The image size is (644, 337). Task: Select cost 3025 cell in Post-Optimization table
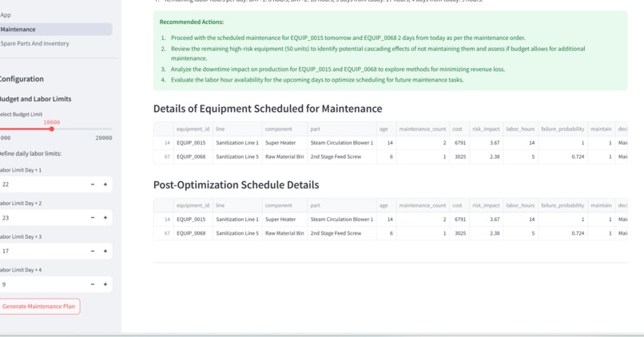(x=459, y=233)
